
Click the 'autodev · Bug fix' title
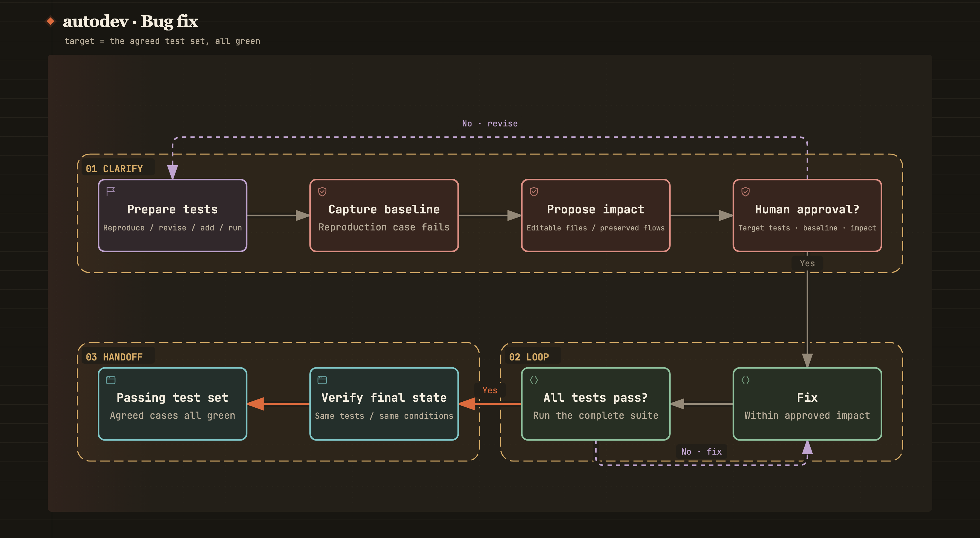click(131, 21)
